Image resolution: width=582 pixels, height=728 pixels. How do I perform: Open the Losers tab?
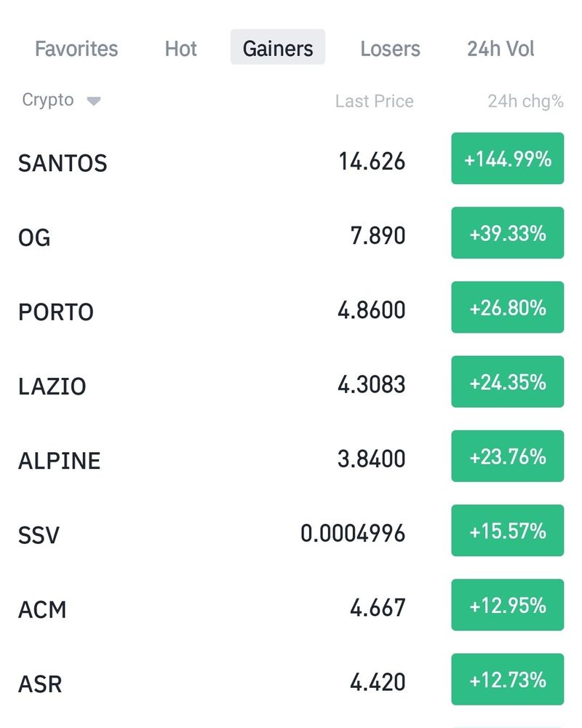tap(390, 49)
